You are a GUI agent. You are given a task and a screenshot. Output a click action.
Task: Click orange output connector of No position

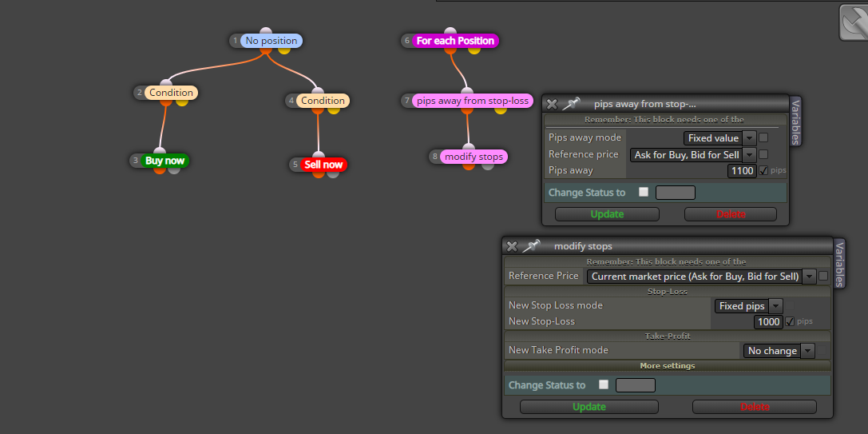[266, 50]
